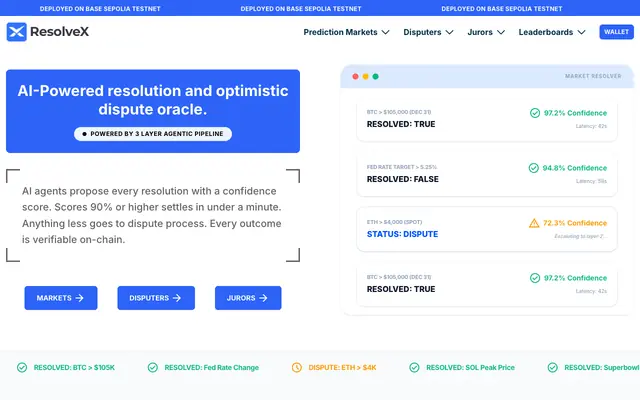Viewport: 640px width, 400px height.
Task: Go to DISPUTERS button
Action: (156, 298)
